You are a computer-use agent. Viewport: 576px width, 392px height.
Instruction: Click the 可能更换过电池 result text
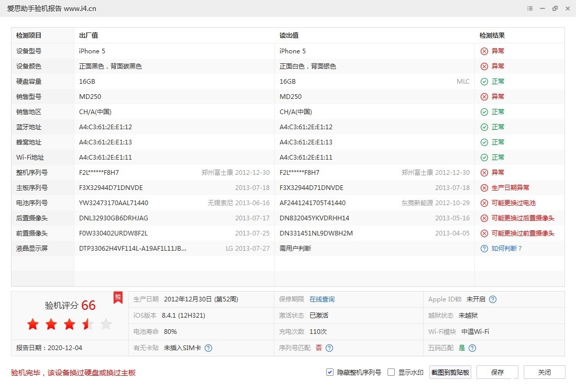pos(514,203)
